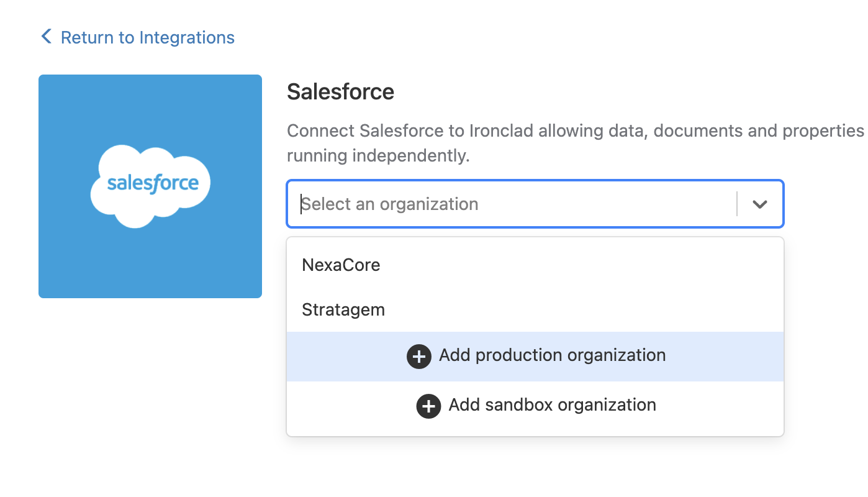Click the NexaCore dropdown entry

[341, 264]
